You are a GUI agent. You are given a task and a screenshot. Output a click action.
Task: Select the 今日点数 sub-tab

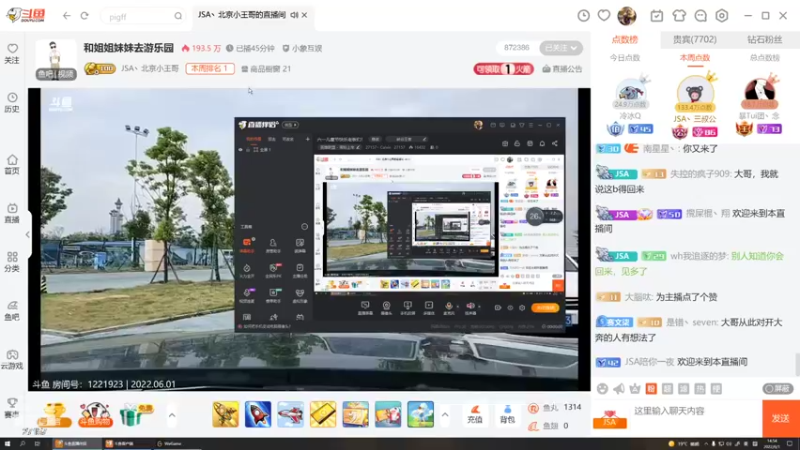624,58
